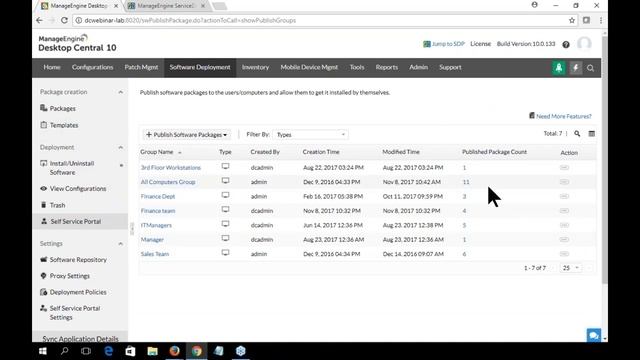640x360 pixels.
Task: Expand the Install/Uninstall Software submenu arrow
Action: coord(121,165)
